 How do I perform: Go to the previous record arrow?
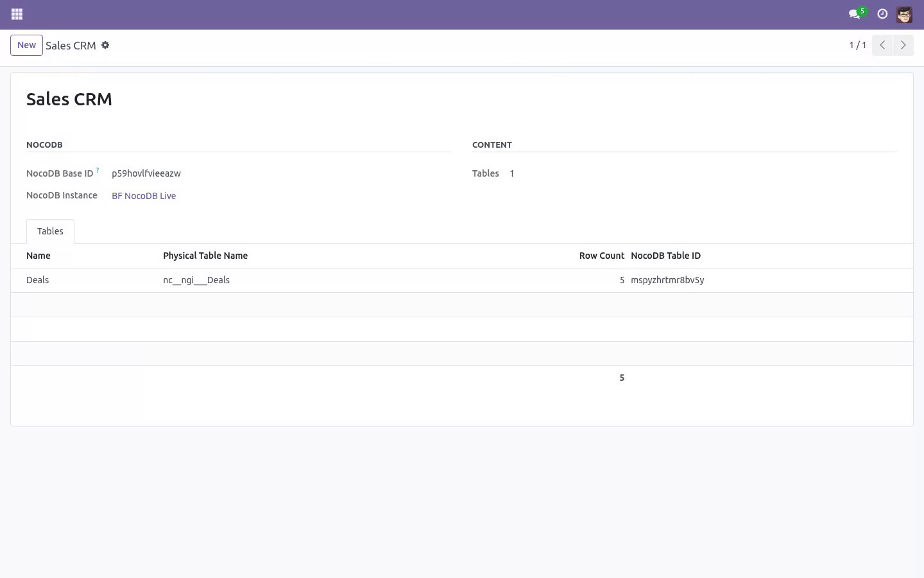coord(882,45)
